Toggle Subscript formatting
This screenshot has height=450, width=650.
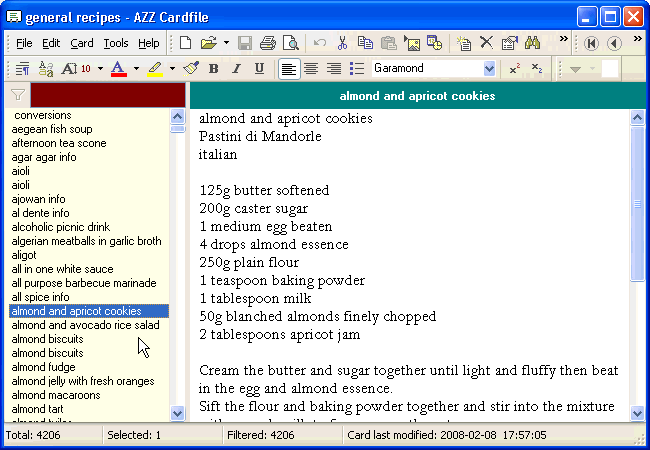tap(537, 68)
